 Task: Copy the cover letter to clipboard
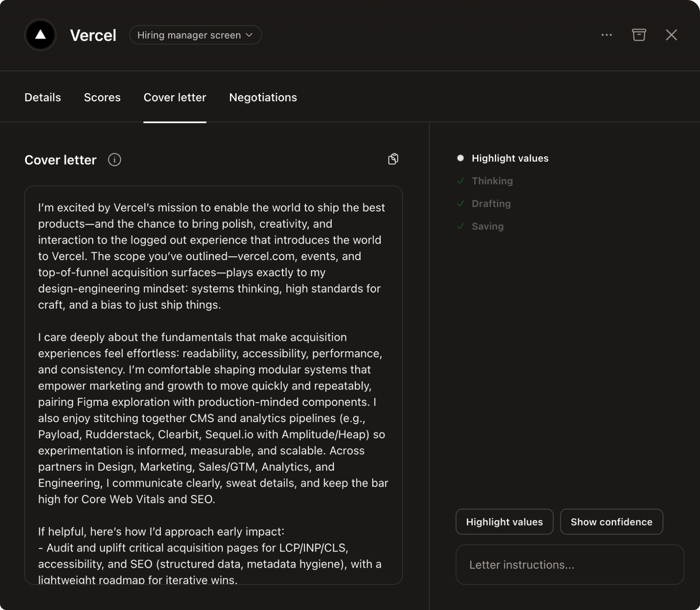393,159
